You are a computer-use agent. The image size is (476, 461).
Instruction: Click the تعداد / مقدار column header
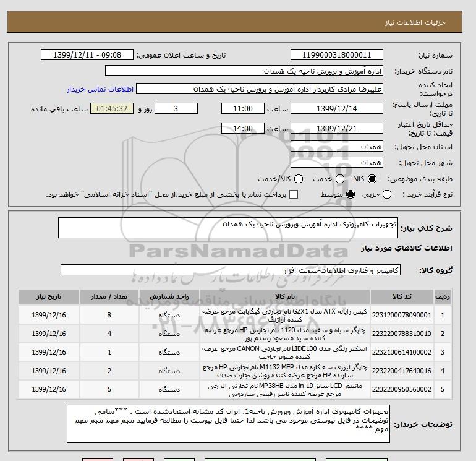click(109, 296)
